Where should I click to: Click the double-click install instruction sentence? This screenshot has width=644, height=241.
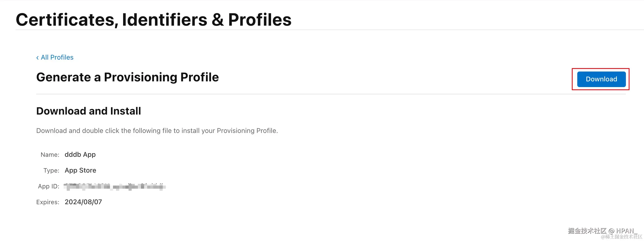(157, 131)
